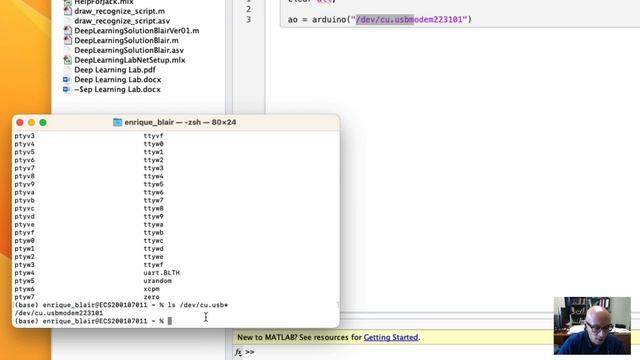Click ptyw2 in the Terminal listing
Screen dimensions: 640x360
pos(24,257)
